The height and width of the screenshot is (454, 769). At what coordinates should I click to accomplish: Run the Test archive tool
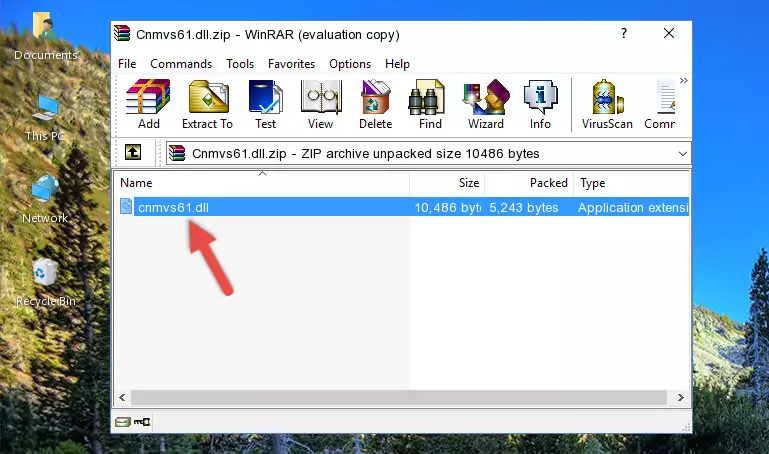click(265, 104)
